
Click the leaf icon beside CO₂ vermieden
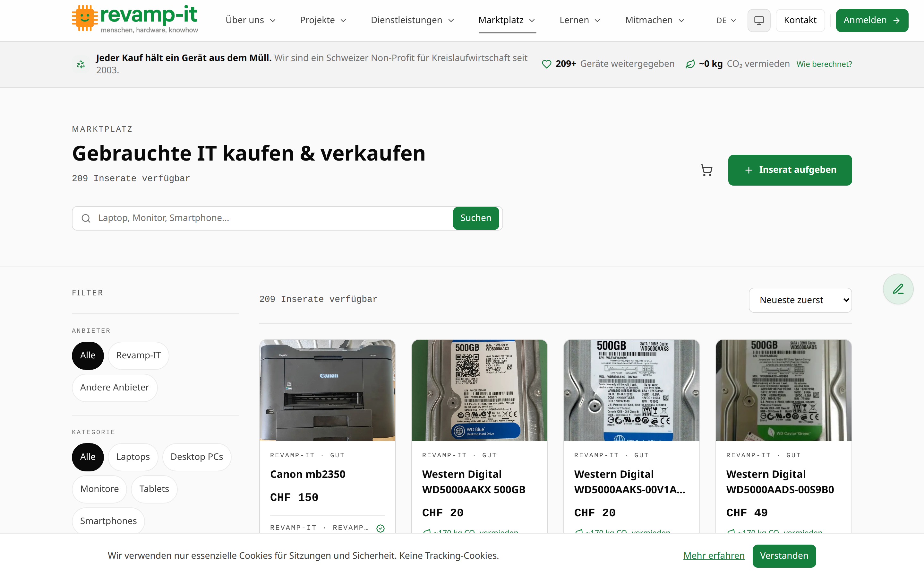(x=690, y=64)
